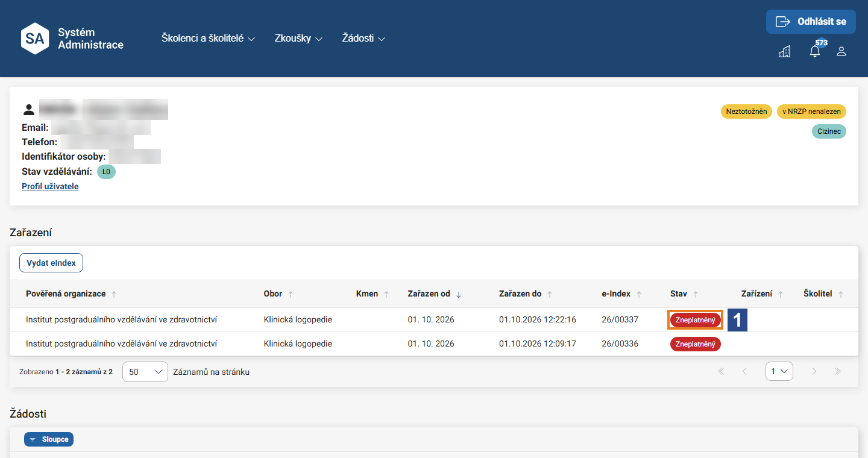Sort by Zařazen od column arrow
The width and height of the screenshot is (868, 458).
459,294
